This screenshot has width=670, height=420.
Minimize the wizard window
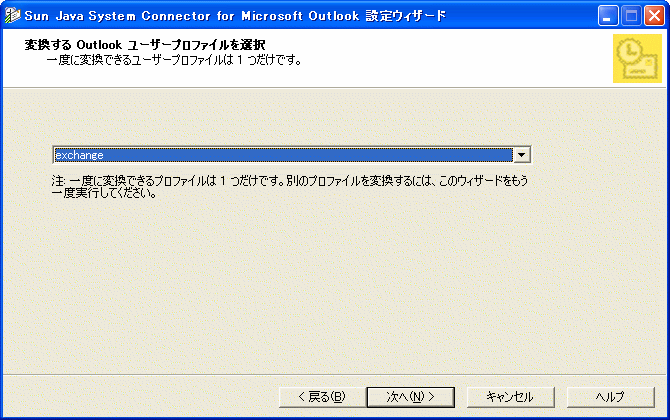(x=608, y=16)
